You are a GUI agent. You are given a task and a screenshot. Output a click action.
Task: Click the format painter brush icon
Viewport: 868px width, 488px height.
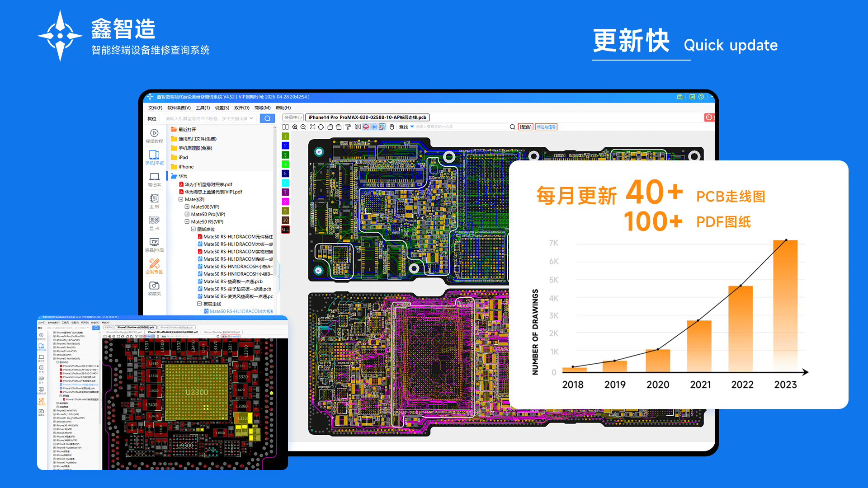(348, 127)
